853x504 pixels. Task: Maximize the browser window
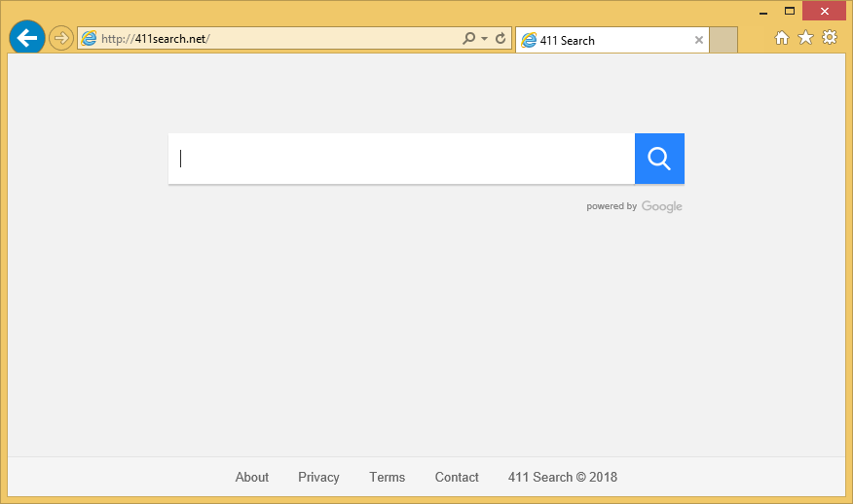coord(790,11)
